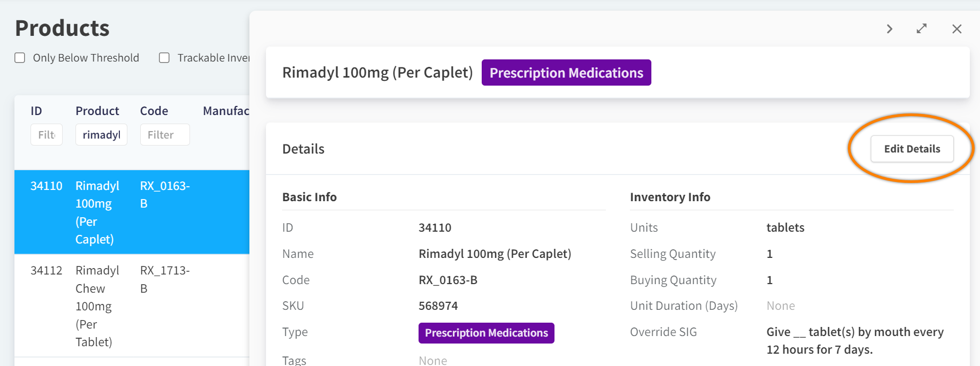Toggle Trackable Inventory checkbox
The width and height of the screenshot is (980, 366).
pyautogui.click(x=164, y=58)
